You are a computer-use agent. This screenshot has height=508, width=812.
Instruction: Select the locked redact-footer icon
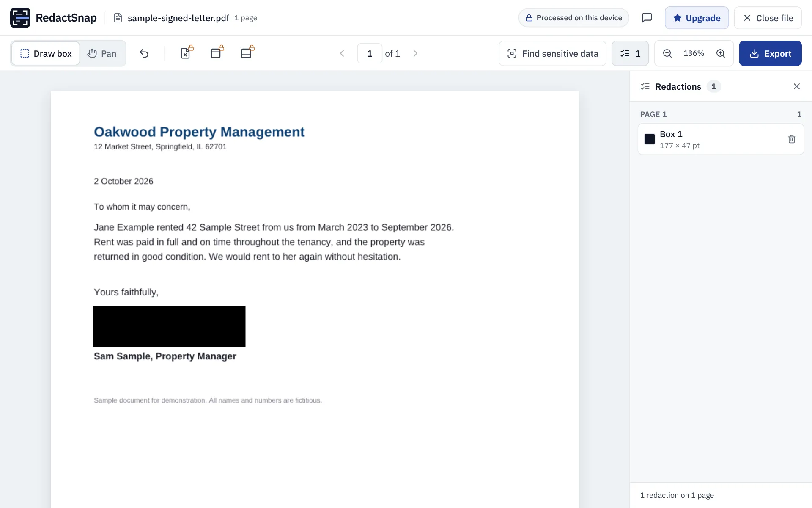pos(247,52)
